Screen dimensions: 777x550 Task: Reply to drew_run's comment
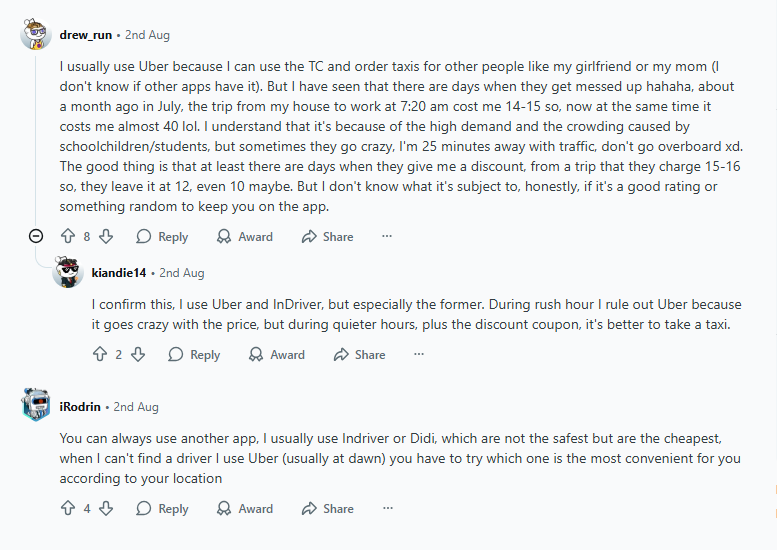162,237
